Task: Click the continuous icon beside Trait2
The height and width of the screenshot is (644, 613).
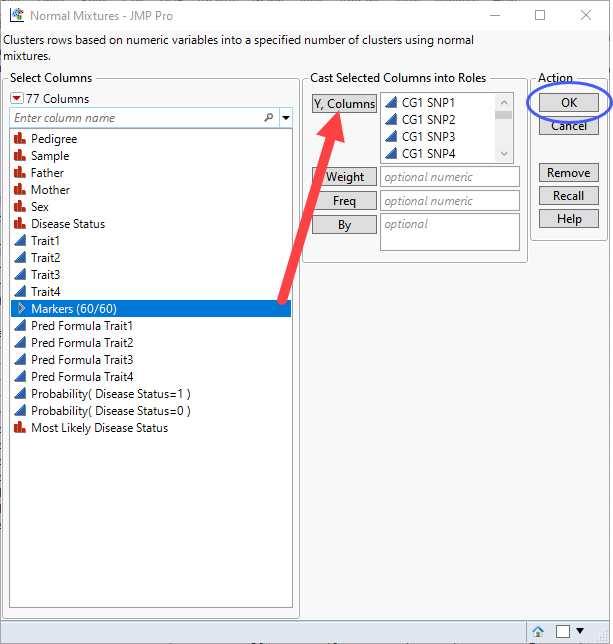Action: click(20, 258)
